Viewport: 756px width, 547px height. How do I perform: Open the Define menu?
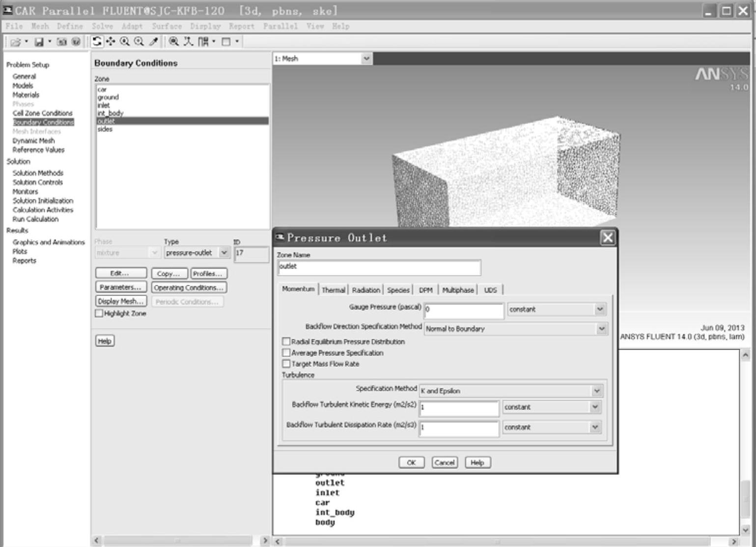(x=70, y=26)
